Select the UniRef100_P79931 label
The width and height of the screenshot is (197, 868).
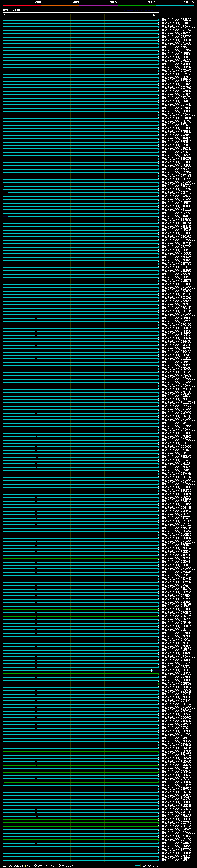pos(177,254)
